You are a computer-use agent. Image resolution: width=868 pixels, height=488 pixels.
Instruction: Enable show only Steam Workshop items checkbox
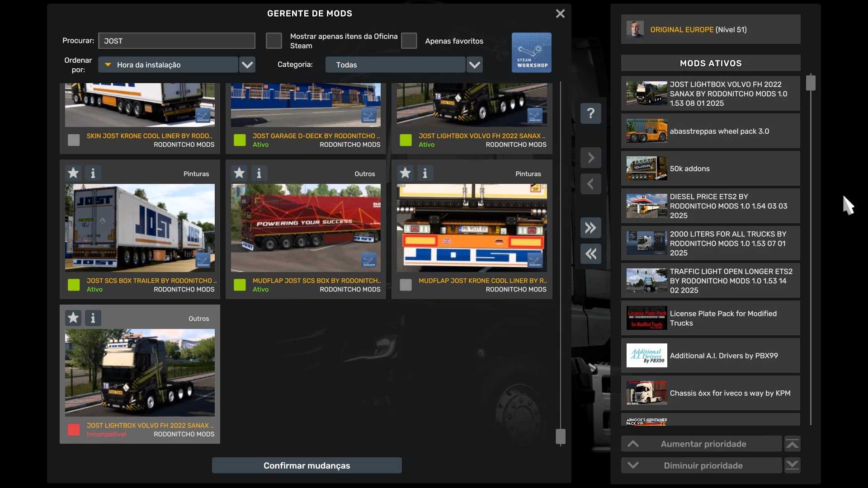click(x=274, y=41)
